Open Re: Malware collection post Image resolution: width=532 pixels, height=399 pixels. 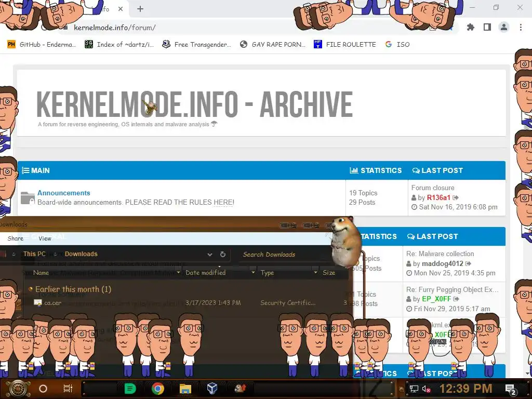click(440, 254)
